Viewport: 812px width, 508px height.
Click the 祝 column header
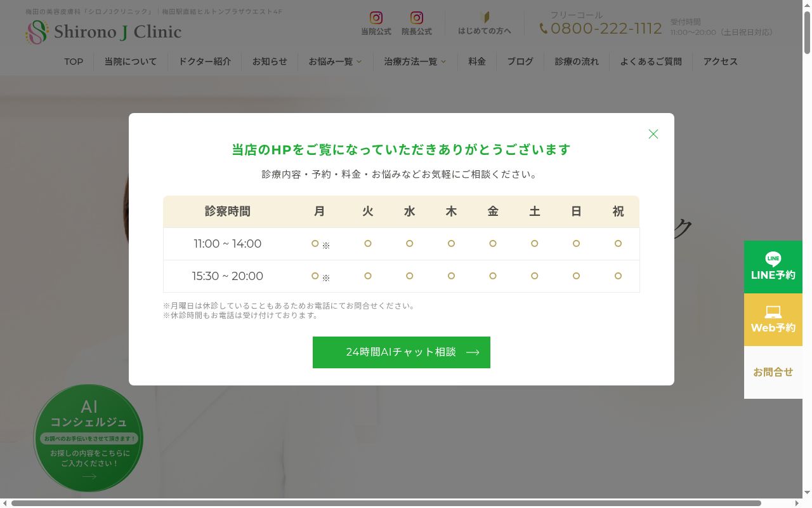coord(618,211)
